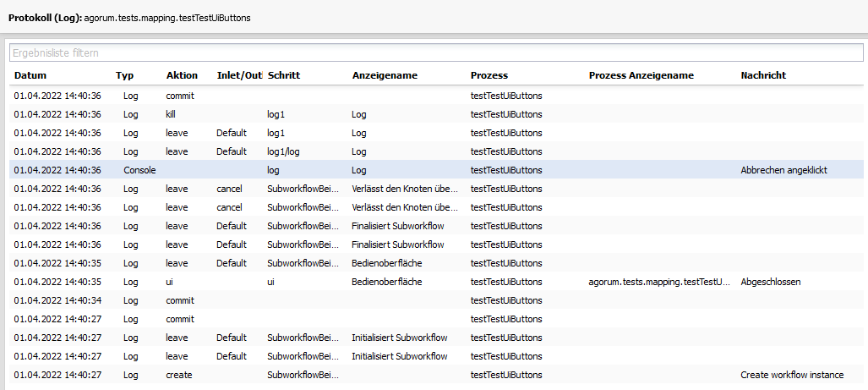Select the leave row for Bedienoberfläche
Screen dimensions: 868x390
[436, 263]
